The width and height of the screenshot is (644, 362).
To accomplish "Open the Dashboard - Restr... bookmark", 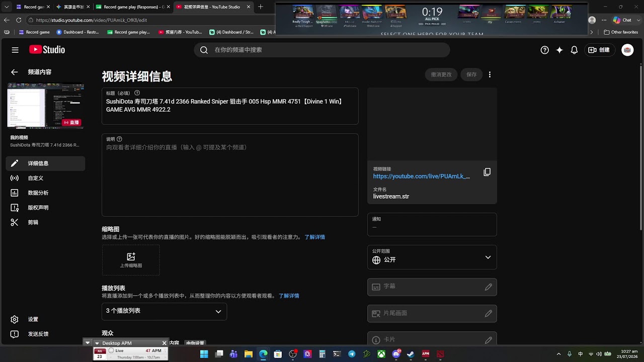I will (77, 32).
